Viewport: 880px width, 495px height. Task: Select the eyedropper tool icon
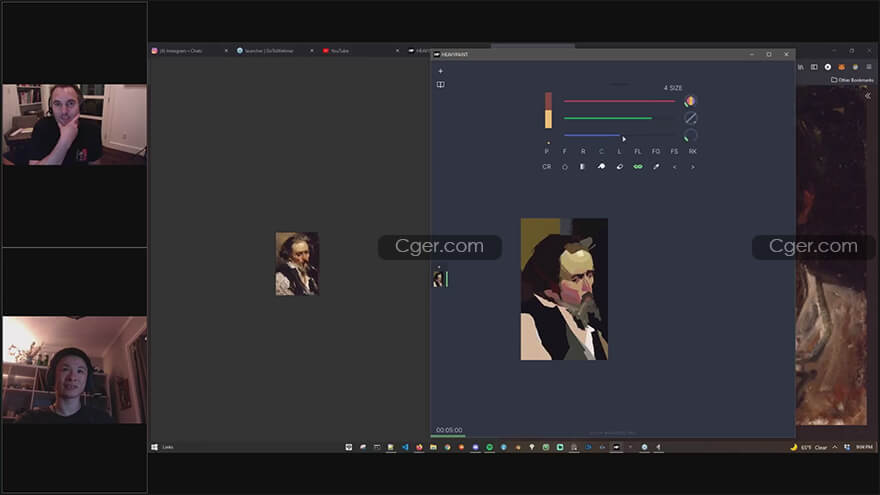point(656,167)
